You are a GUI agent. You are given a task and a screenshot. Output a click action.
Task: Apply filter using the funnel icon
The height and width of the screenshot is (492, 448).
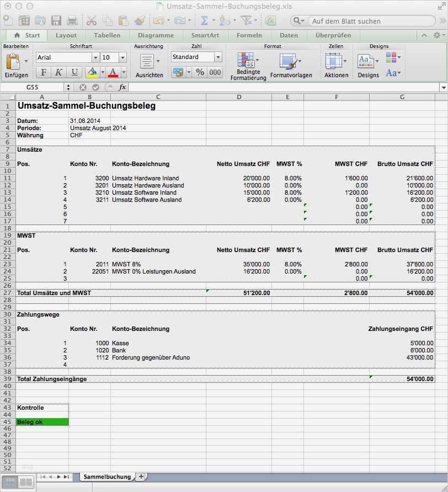pos(247,21)
